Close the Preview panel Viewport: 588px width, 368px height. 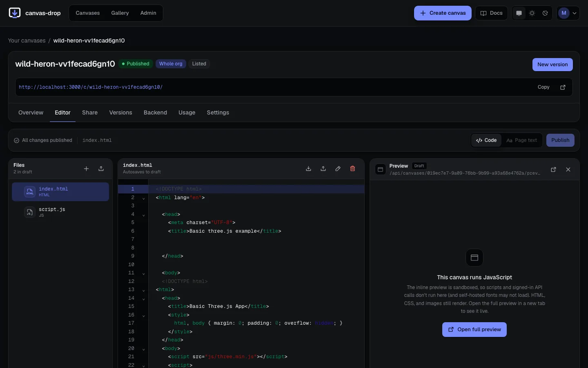point(568,169)
